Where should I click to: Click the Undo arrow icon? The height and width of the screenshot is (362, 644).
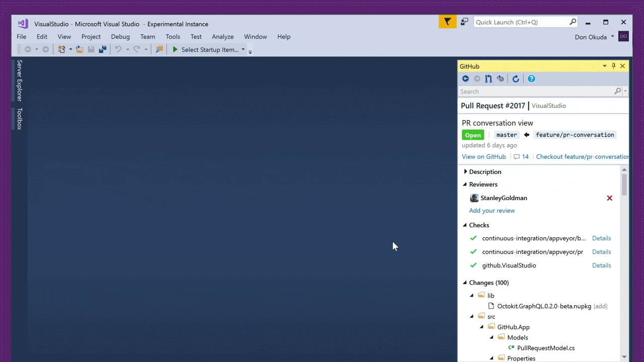coord(118,49)
